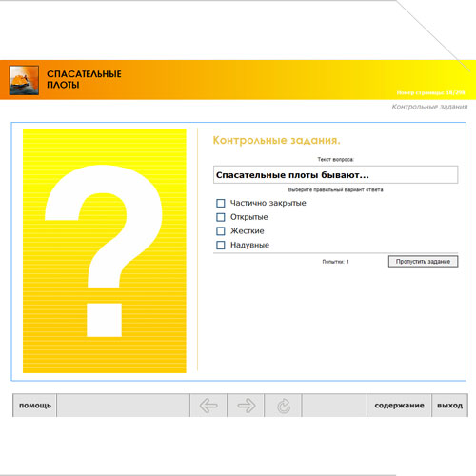The image size is (476, 476).
Task: Enable the 'Надувные' checkbox
Action: pos(221,245)
